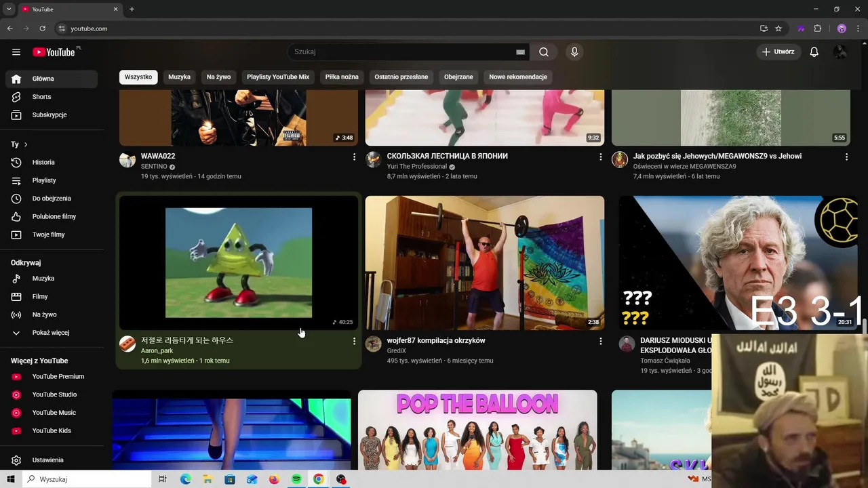Open more options for СКОЛЬЗКАЯ ЛЕСТНИЦА video
This screenshot has width=868, height=488.
pos(600,157)
